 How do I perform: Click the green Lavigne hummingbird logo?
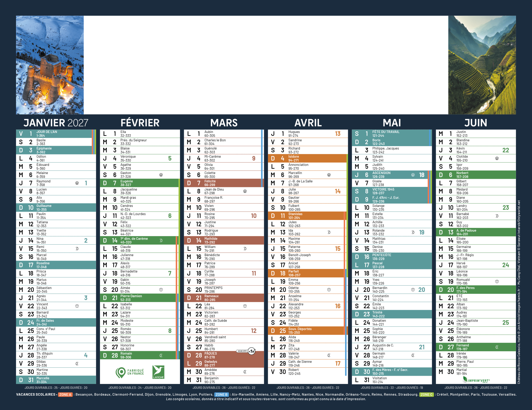158,372
